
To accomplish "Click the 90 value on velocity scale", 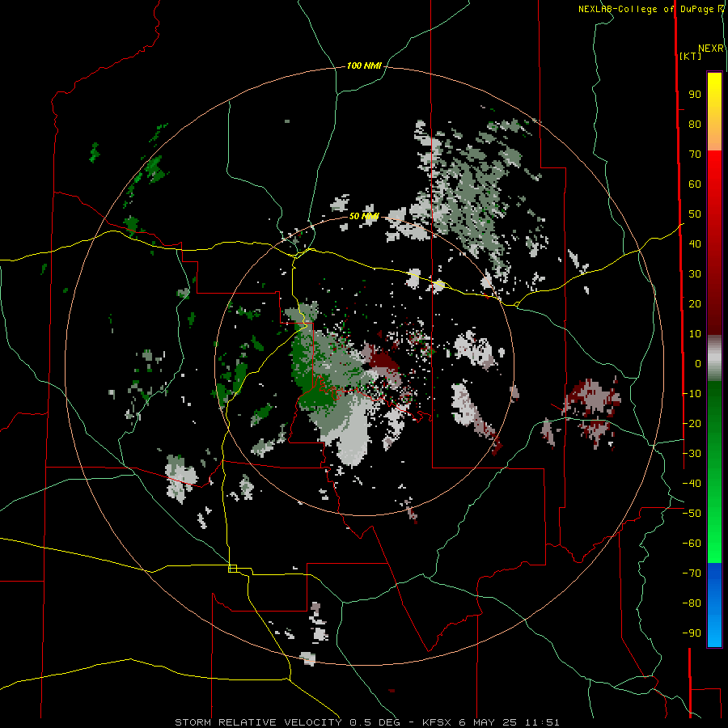I will [x=695, y=95].
